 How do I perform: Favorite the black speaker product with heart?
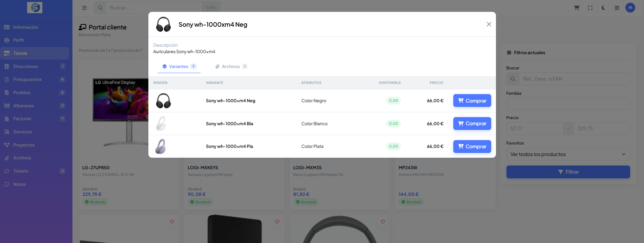coord(277,222)
